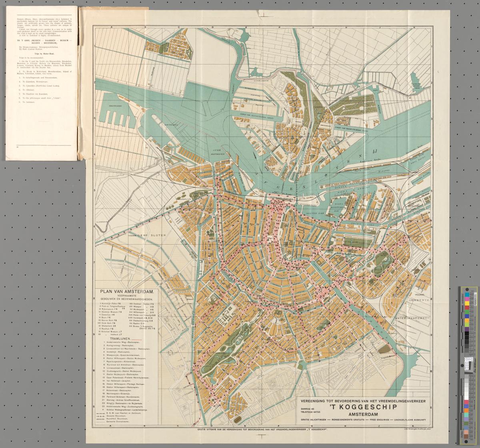Click the 'To Alkmaar' trip line
The height and width of the screenshot is (448, 480).
tap(28, 90)
